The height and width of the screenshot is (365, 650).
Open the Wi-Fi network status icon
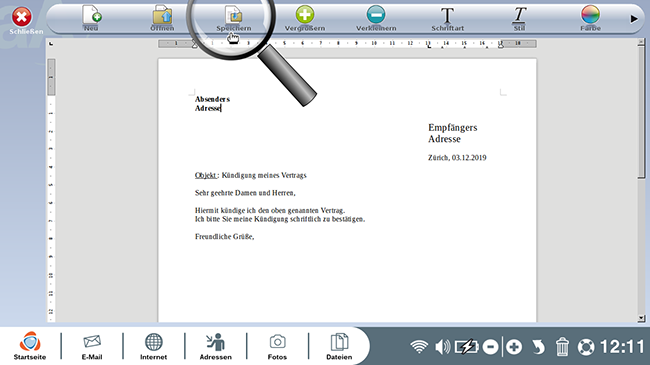tap(419, 346)
